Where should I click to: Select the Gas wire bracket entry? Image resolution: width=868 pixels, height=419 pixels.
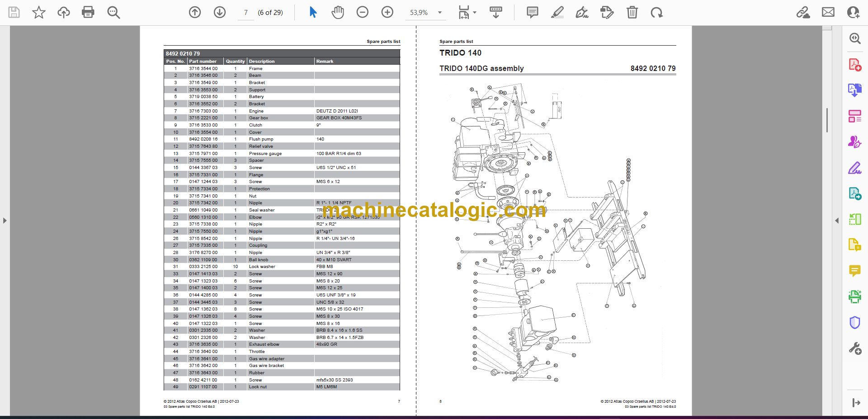tap(266, 366)
